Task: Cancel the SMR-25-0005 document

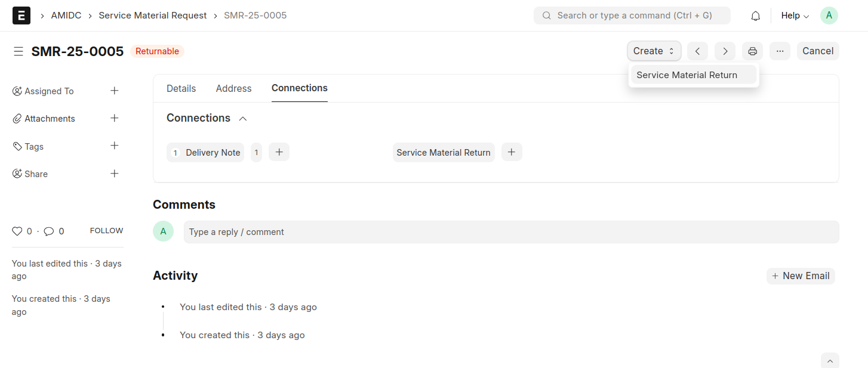Action: tap(818, 51)
